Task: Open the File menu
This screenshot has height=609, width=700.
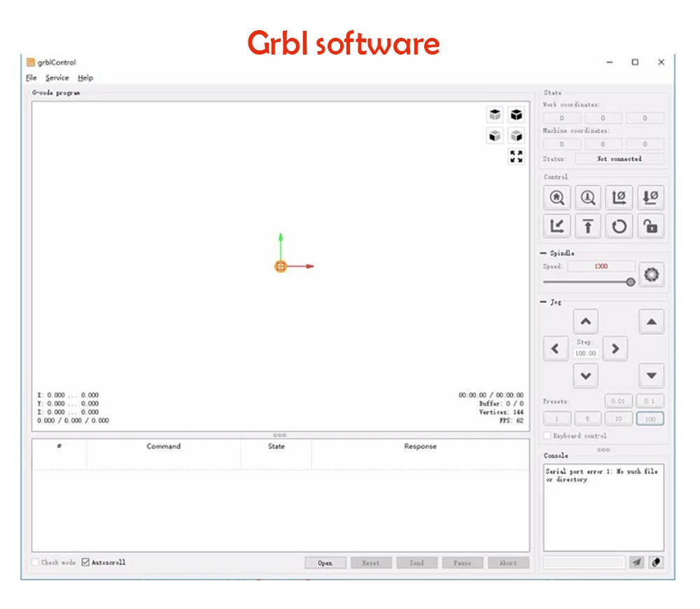Action: (x=31, y=78)
